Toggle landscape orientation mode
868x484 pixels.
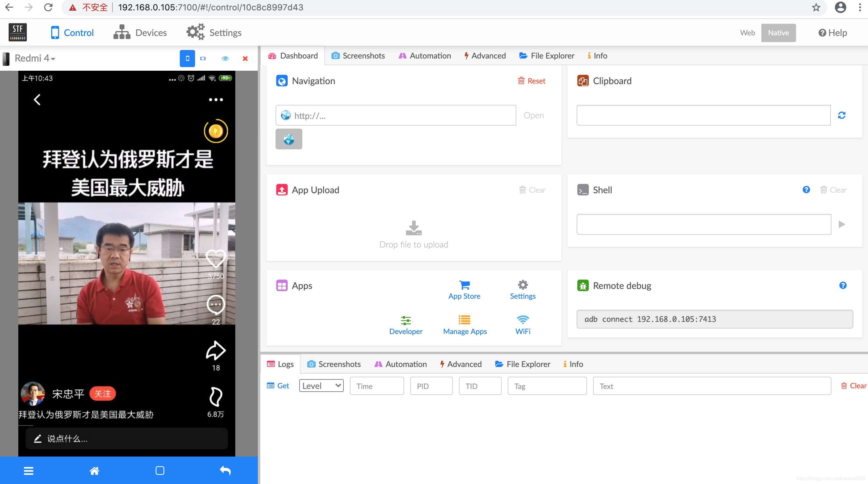click(203, 59)
